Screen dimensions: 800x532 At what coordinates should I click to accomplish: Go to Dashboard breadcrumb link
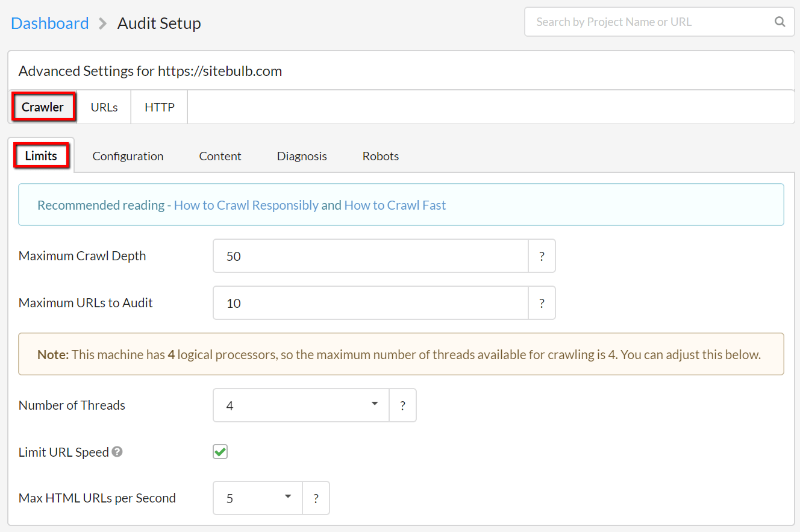tap(50, 23)
